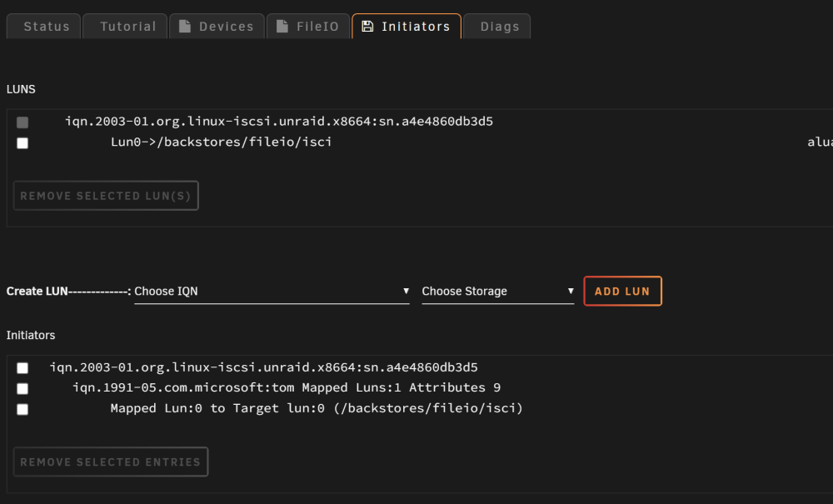Tick the LUNS target IQN checkbox

(x=22, y=122)
